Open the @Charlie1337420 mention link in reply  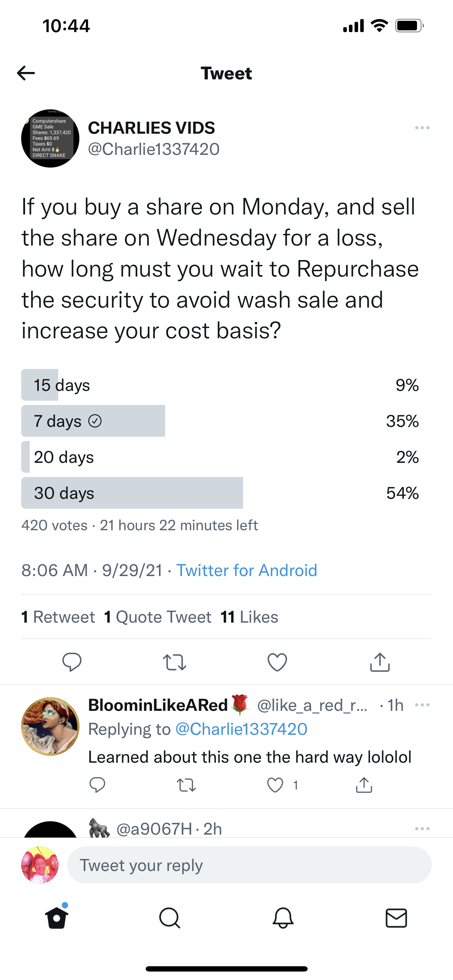[x=241, y=729]
